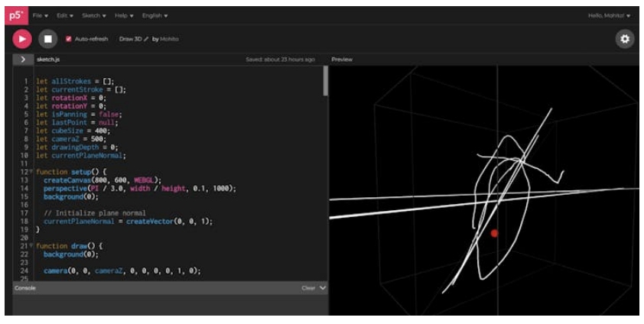Open settings with the gear icon
Image resolution: width=644 pixels, height=324 pixels.
coord(625,39)
